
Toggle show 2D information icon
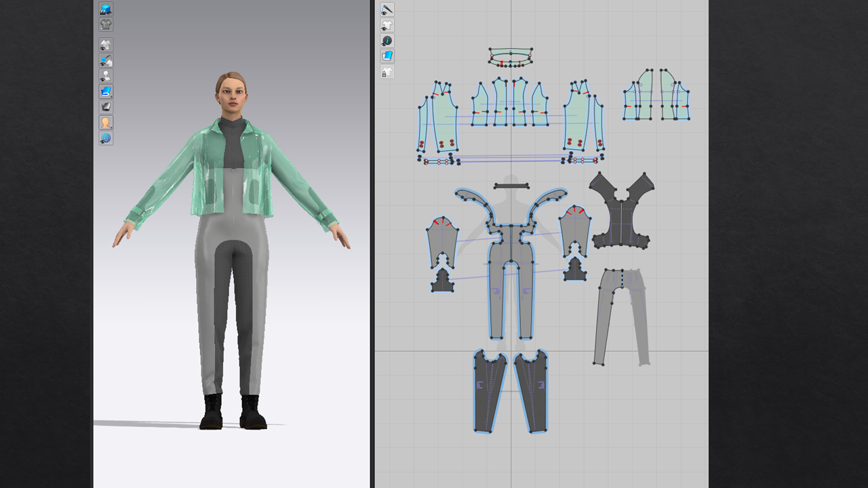pos(387,41)
